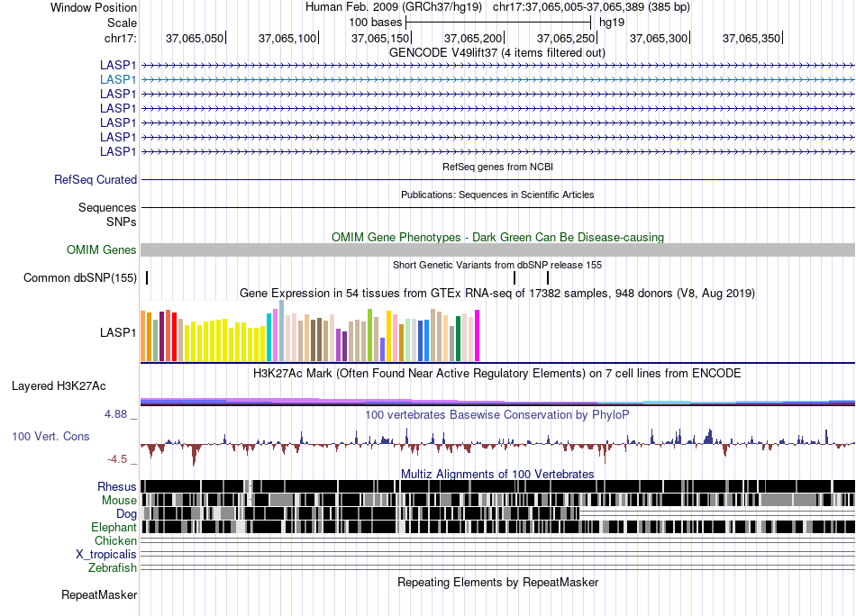
Task: Select the chr17:37,065,005-37,065,389 position text
Action: 591,7
